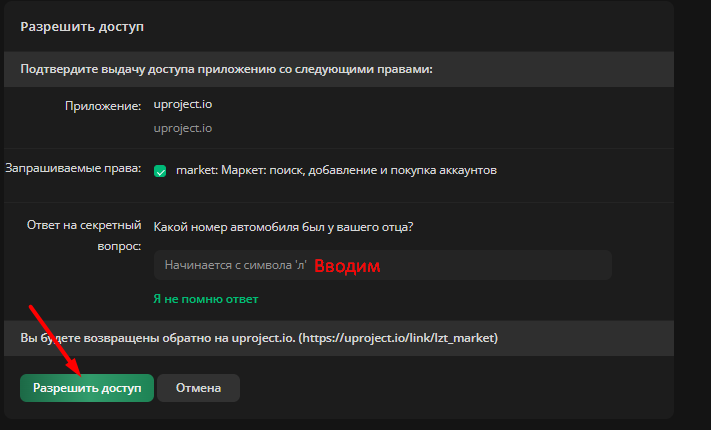Click the red 'Вводим' annotation text
The height and width of the screenshot is (430, 711).
pyautogui.click(x=348, y=267)
